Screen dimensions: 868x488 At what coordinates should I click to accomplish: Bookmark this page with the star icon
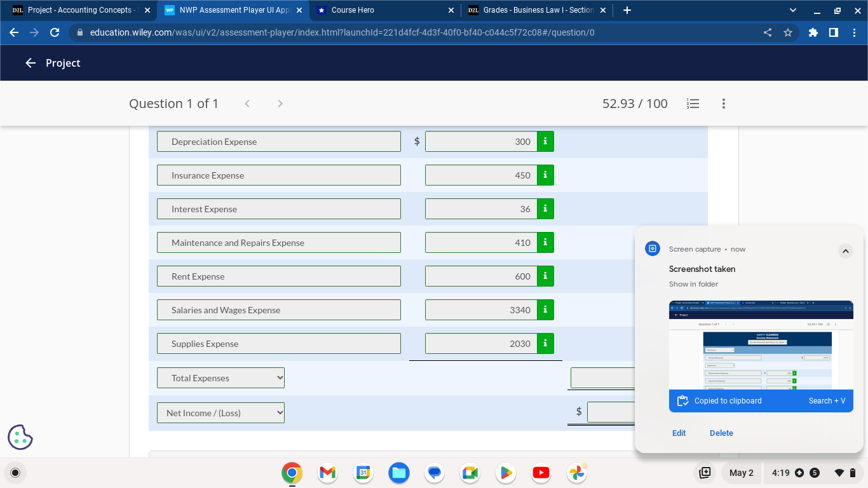788,32
